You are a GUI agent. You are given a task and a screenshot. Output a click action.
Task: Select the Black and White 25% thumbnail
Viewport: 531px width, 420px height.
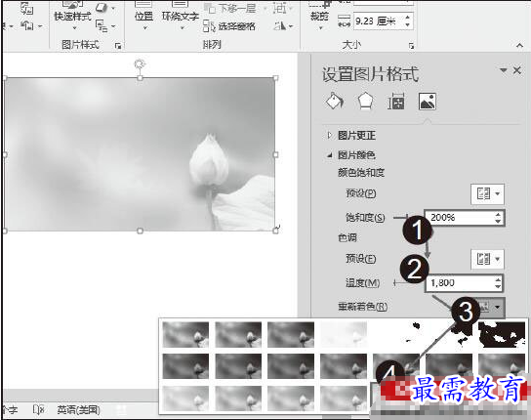396,335
